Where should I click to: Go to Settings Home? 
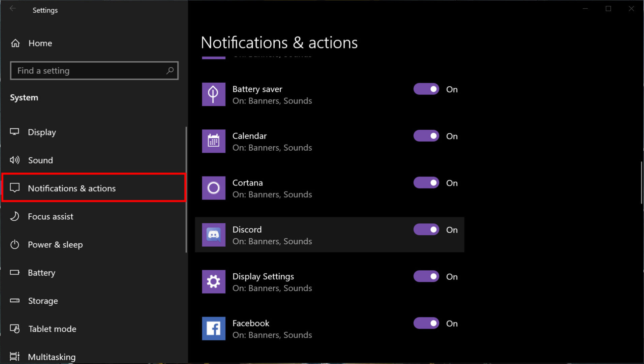40,43
